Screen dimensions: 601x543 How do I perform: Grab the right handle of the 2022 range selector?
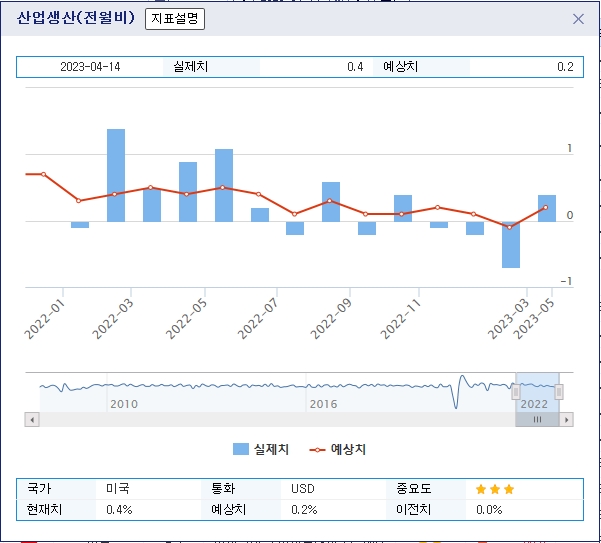[x=559, y=392]
